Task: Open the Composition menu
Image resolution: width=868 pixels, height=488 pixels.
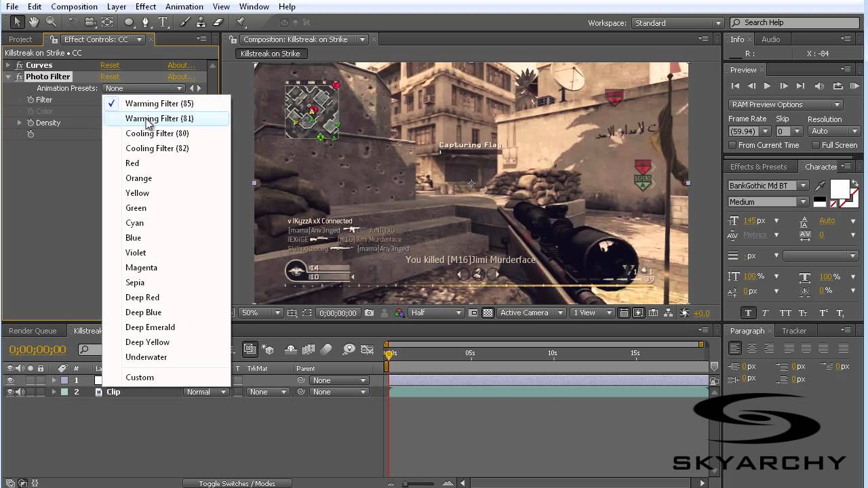Action: coord(74,7)
